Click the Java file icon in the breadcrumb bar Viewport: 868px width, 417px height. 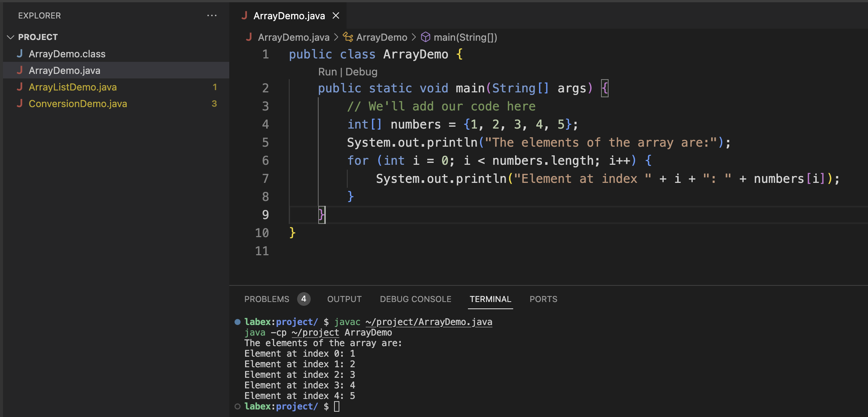coord(249,37)
